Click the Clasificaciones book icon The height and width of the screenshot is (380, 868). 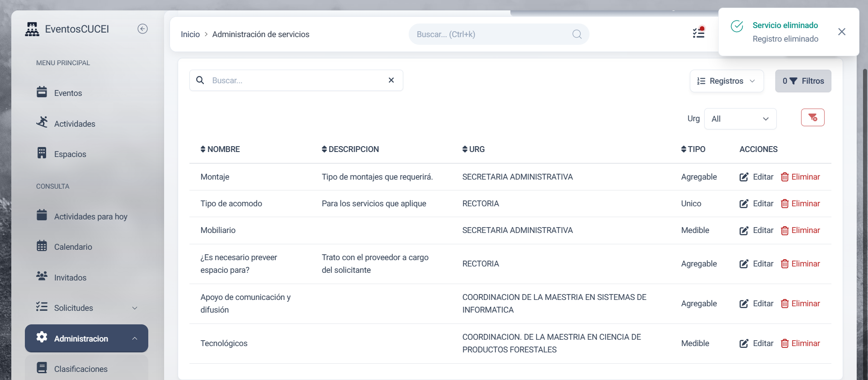tap(42, 368)
